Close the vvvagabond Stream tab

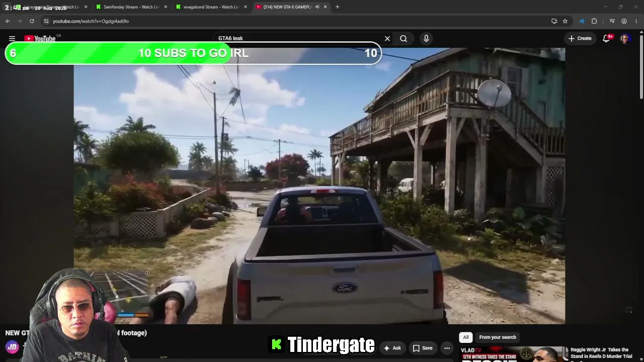point(245,7)
